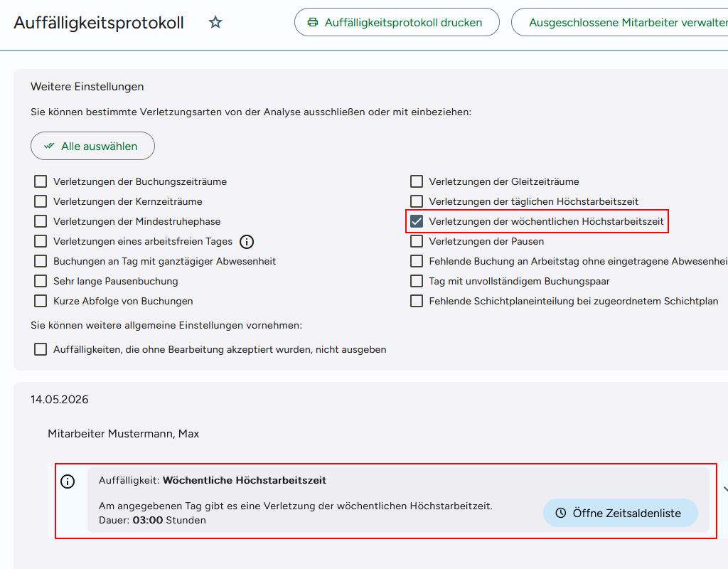Click the favorite star icon beside Auffälligkeitsprotokoll

point(215,22)
